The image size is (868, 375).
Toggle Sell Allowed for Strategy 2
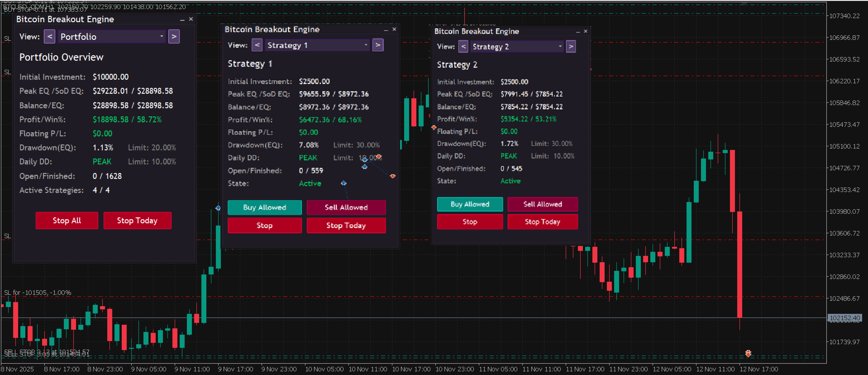tap(543, 204)
